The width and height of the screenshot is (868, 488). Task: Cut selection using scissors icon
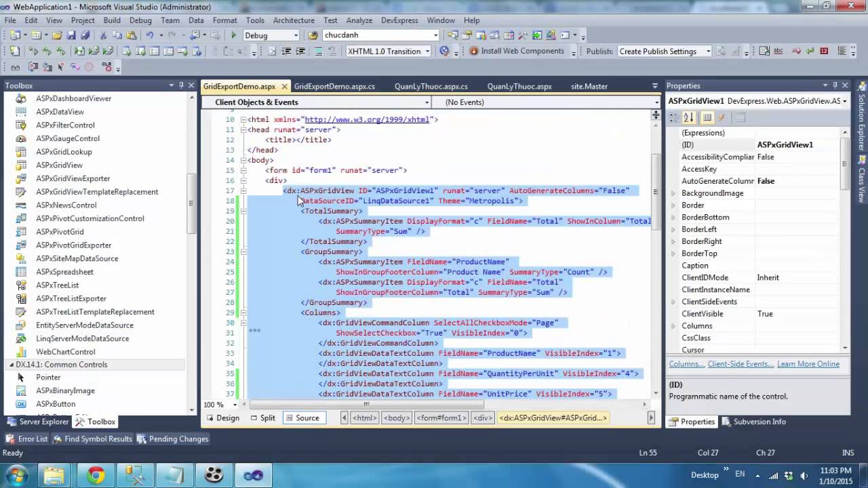pos(104,35)
